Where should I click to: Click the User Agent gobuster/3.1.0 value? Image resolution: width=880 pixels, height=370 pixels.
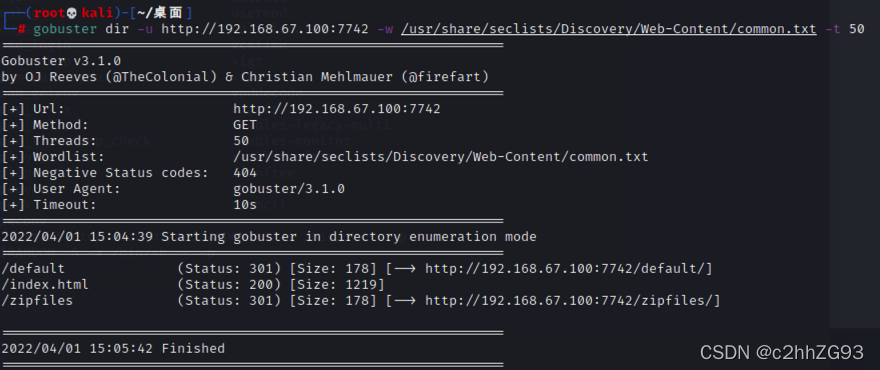[x=289, y=189]
